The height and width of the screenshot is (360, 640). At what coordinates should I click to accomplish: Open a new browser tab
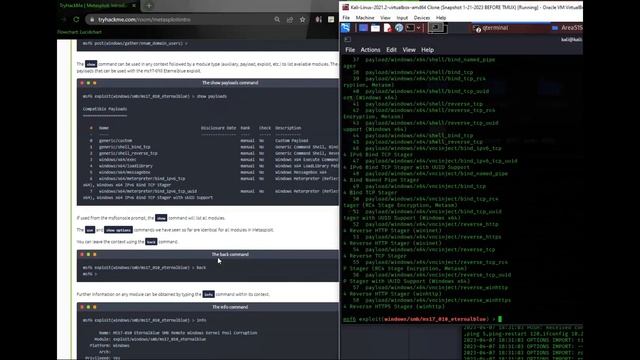(149, 6)
